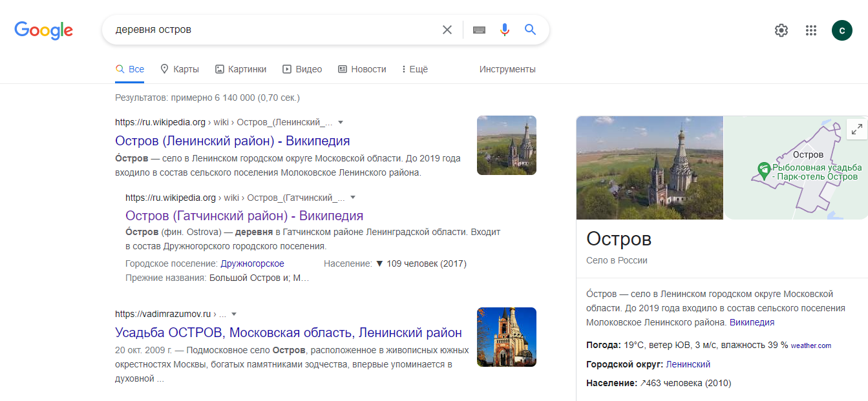Open the settings gear icon
The image size is (868, 401).
click(781, 30)
